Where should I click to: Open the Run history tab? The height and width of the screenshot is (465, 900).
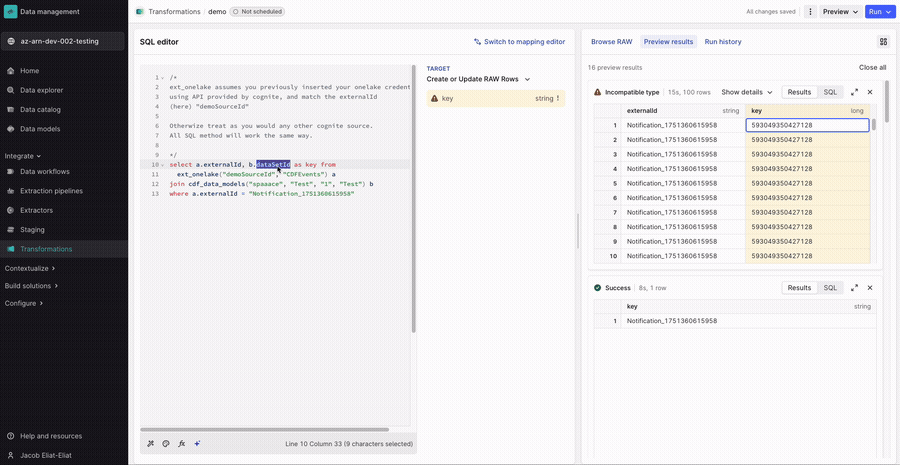tap(723, 42)
